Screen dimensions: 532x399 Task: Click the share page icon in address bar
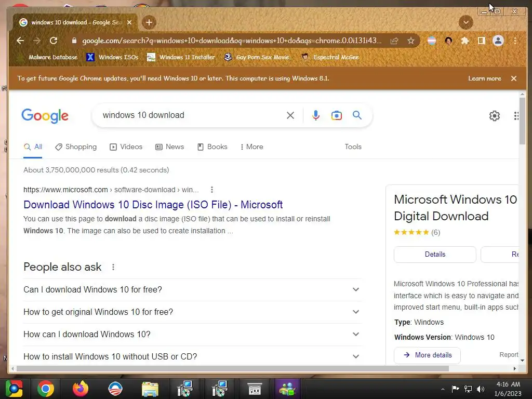click(x=394, y=41)
